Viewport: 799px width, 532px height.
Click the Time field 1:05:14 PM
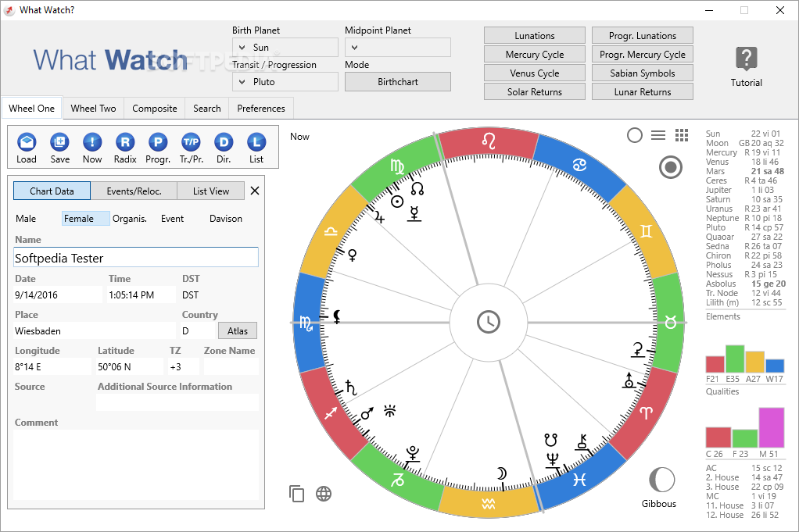[142, 295]
